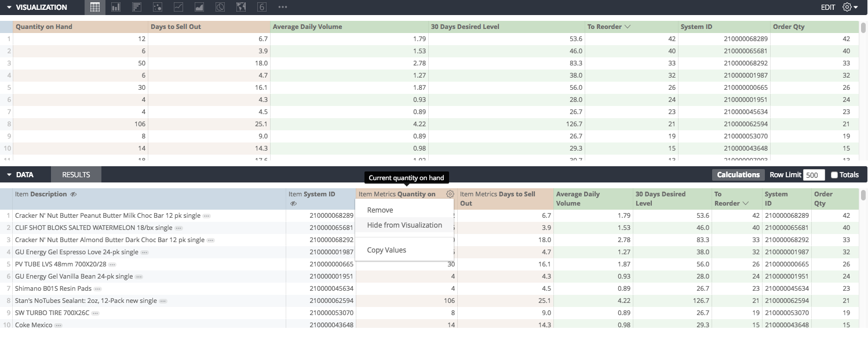Click ellipsis next to Coke Mexico
This screenshot has height=340, width=868.
pyautogui.click(x=59, y=326)
